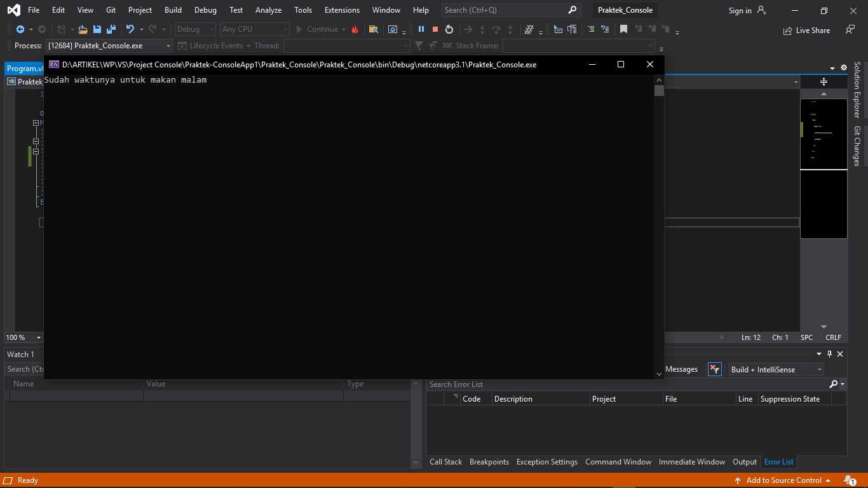
Task: Click the Step Over icon
Action: tap(496, 29)
